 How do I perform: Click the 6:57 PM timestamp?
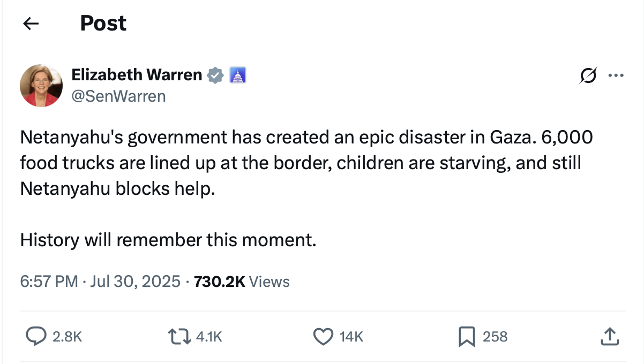pos(49,282)
